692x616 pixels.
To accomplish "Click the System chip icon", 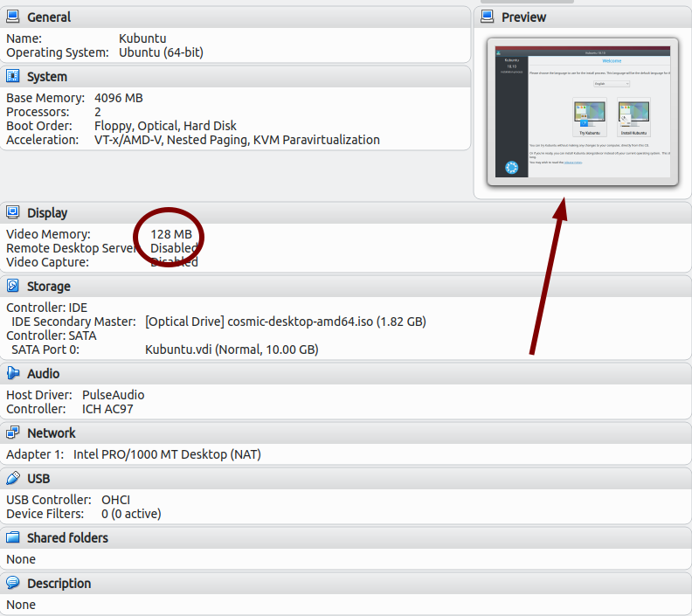I will coord(13,77).
